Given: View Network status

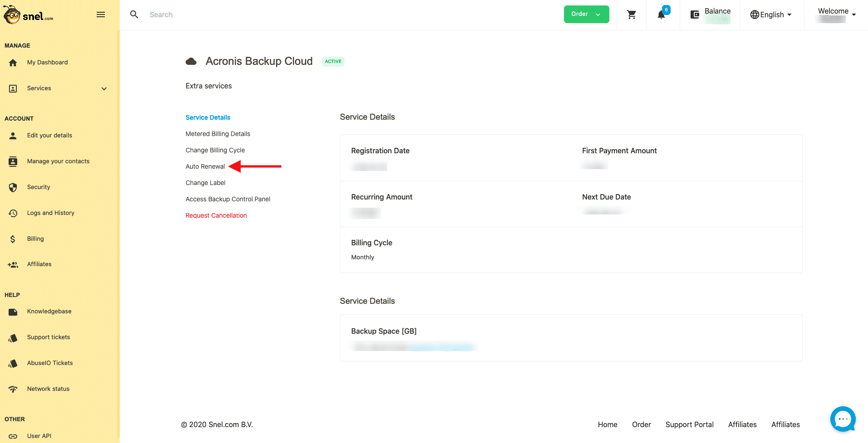Looking at the screenshot, I should 48,389.
